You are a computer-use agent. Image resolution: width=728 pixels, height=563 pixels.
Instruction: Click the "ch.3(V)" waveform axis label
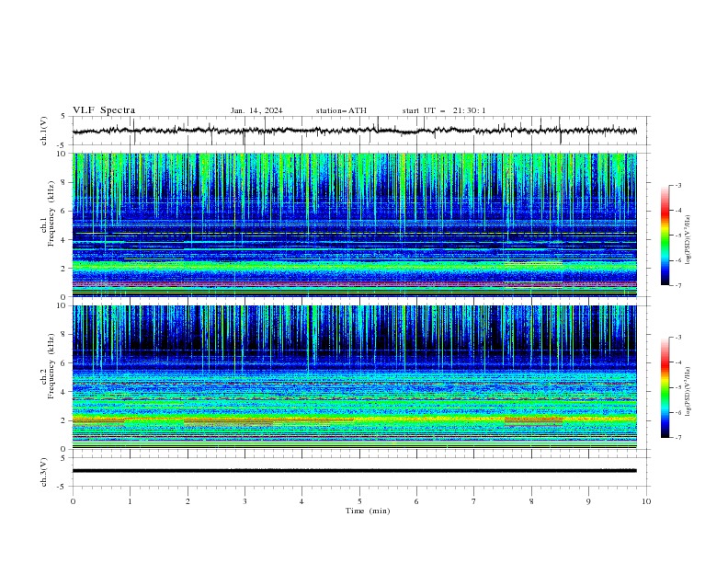click(x=44, y=472)
